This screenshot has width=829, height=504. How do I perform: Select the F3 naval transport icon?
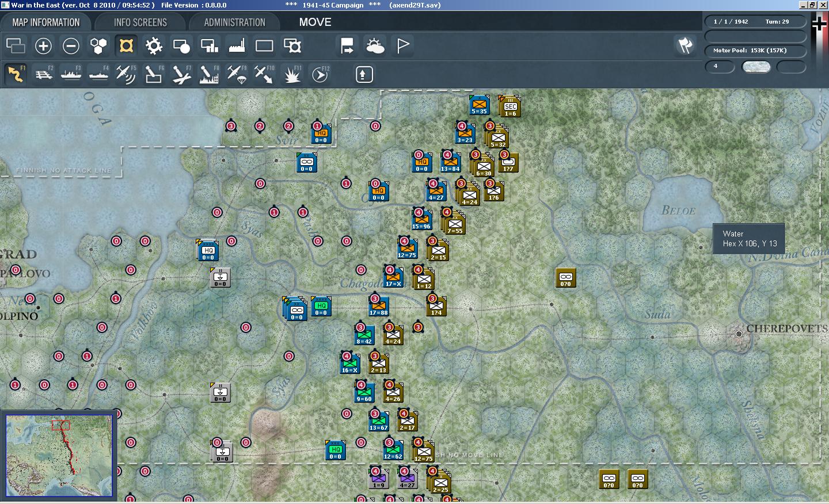[71, 74]
